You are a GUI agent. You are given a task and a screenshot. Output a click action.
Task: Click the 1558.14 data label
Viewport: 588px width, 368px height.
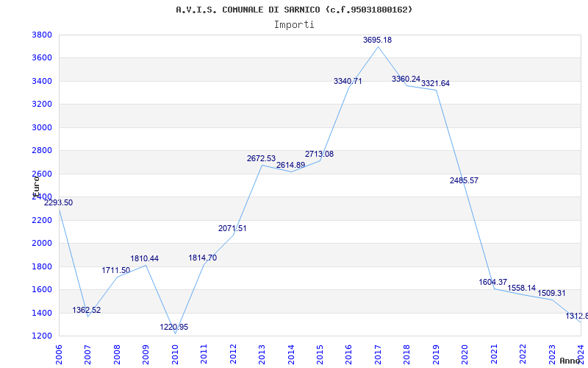(522, 288)
